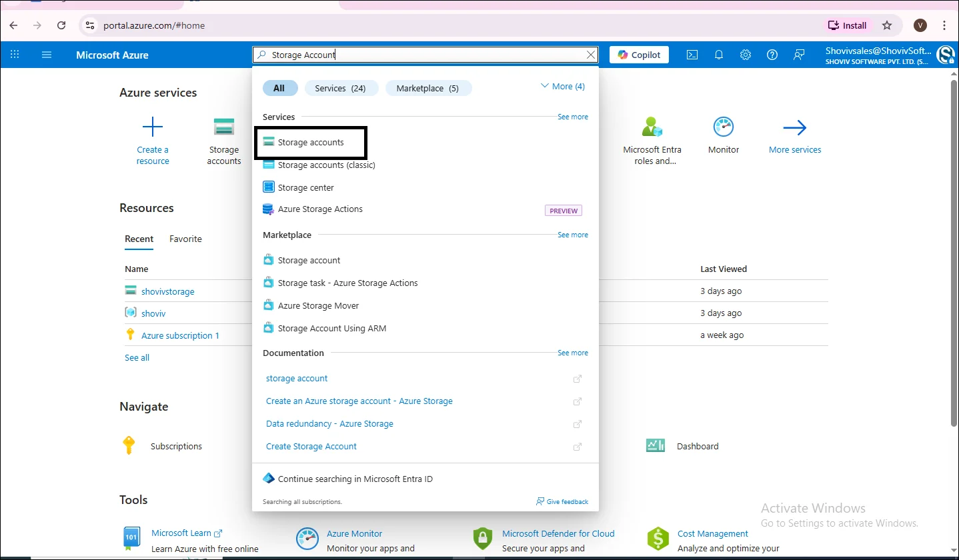
Task: Open the Chrome three-dot menu
Action: (944, 25)
